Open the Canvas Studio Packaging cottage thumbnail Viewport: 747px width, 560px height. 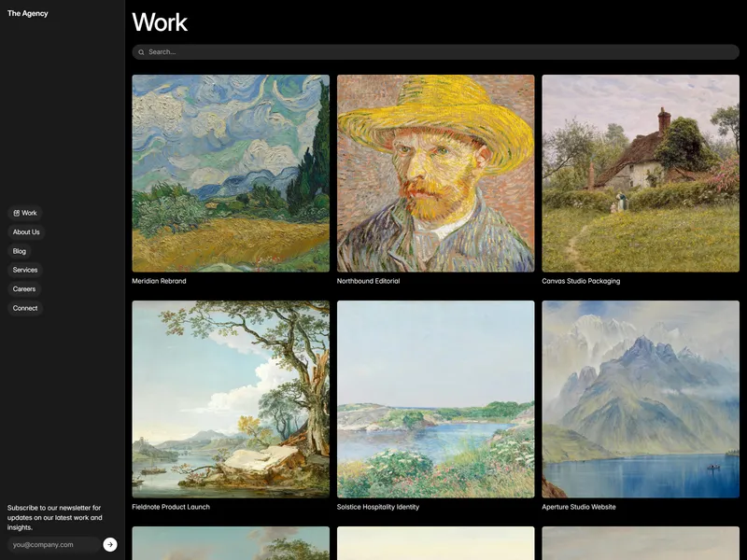coord(641,174)
